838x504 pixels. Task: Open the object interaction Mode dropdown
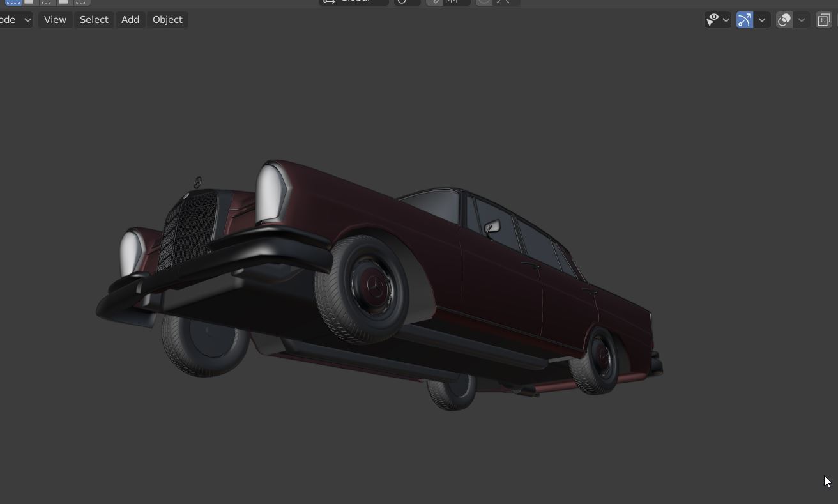[x=15, y=20]
